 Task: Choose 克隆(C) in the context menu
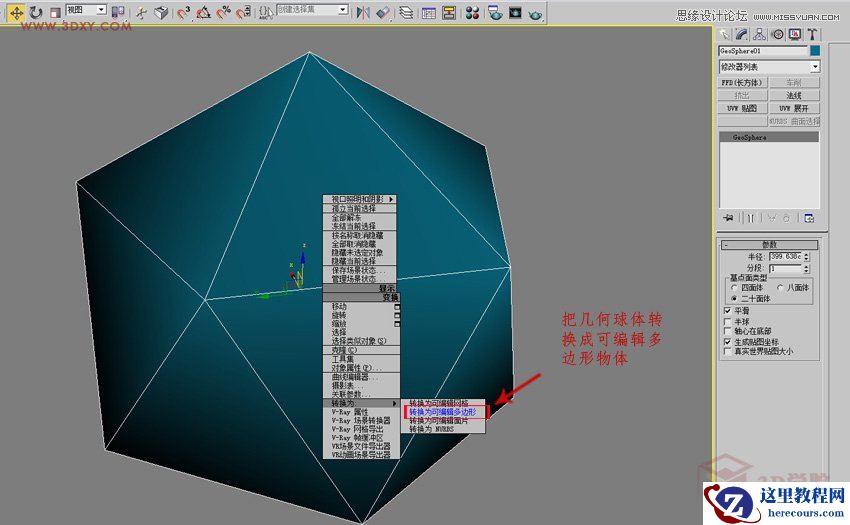(362, 350)
